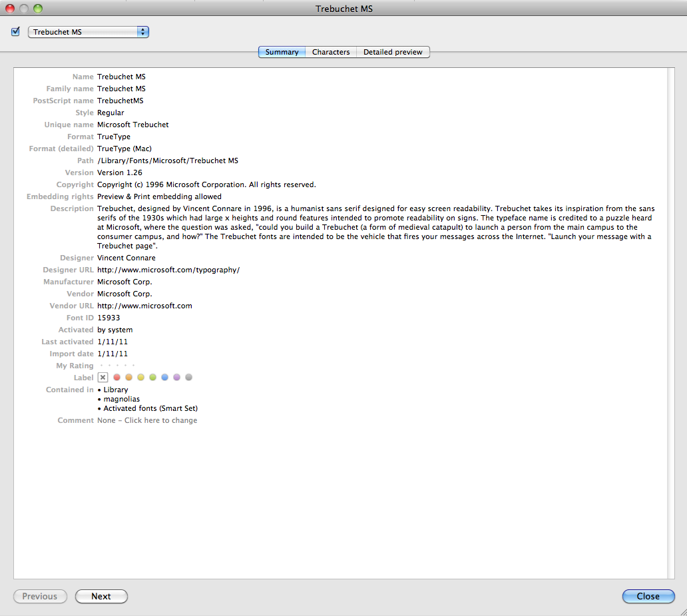Switch to the Characters tab

pyautogui.click(x=331, y=52)
